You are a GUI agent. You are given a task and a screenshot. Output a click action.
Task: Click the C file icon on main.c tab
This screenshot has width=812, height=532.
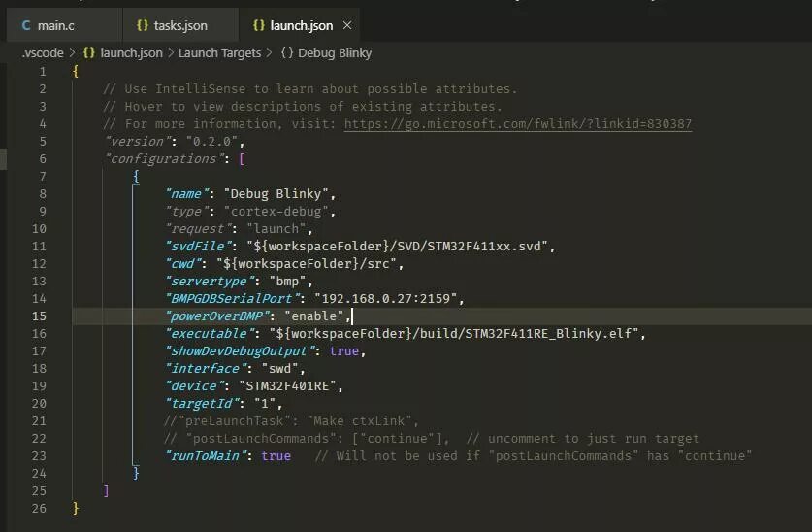pos(26,25)
